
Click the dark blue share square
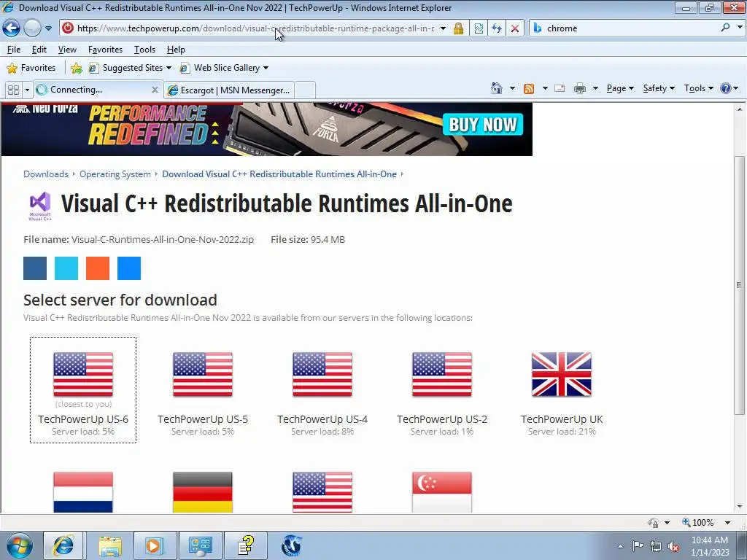(35, 268)
